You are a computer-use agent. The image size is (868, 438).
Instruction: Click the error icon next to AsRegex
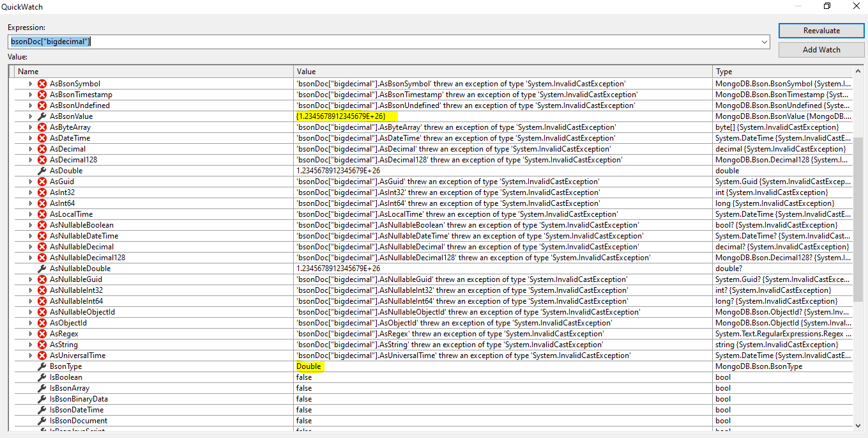pos(42,334)
